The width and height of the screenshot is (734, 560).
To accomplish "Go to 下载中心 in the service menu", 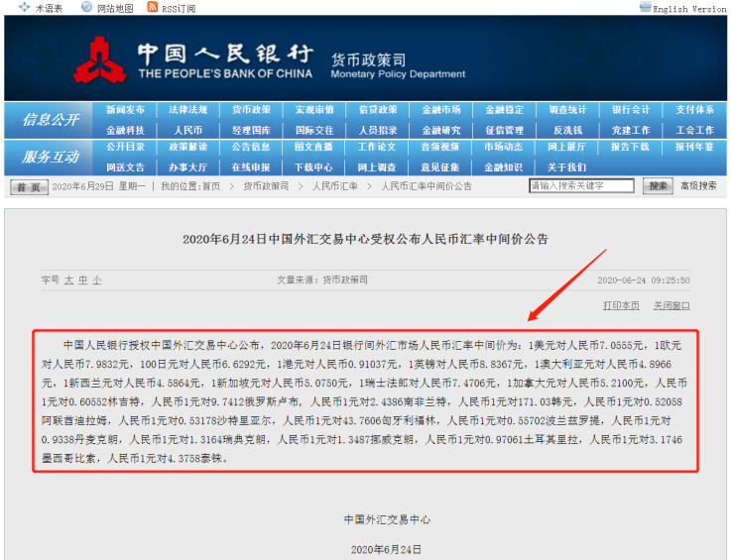I will [x=313, y=168].
